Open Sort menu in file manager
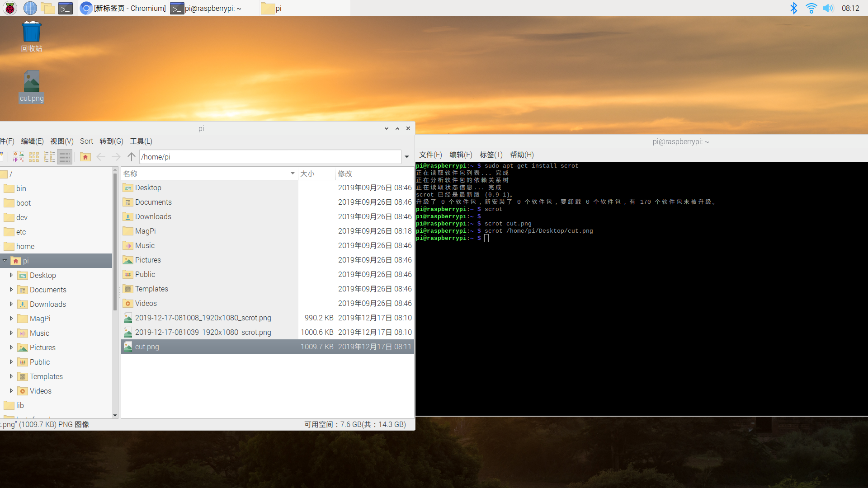This screenshot has width=868, height=488. [x=86, y=141]
